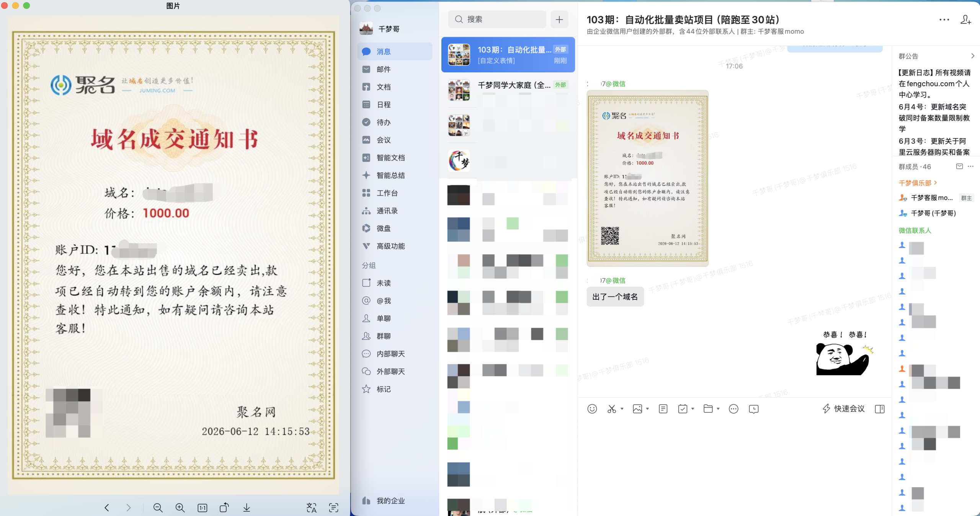
Task: Open 通讯录 contacts in sidebar
Action: pyautogui.click(x=395, y=211)
